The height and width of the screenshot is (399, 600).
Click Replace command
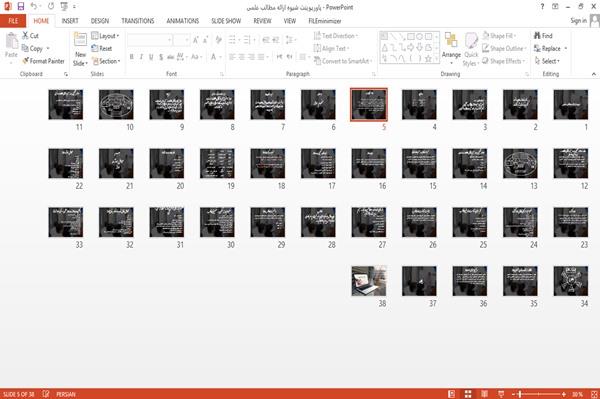[547, 48]
